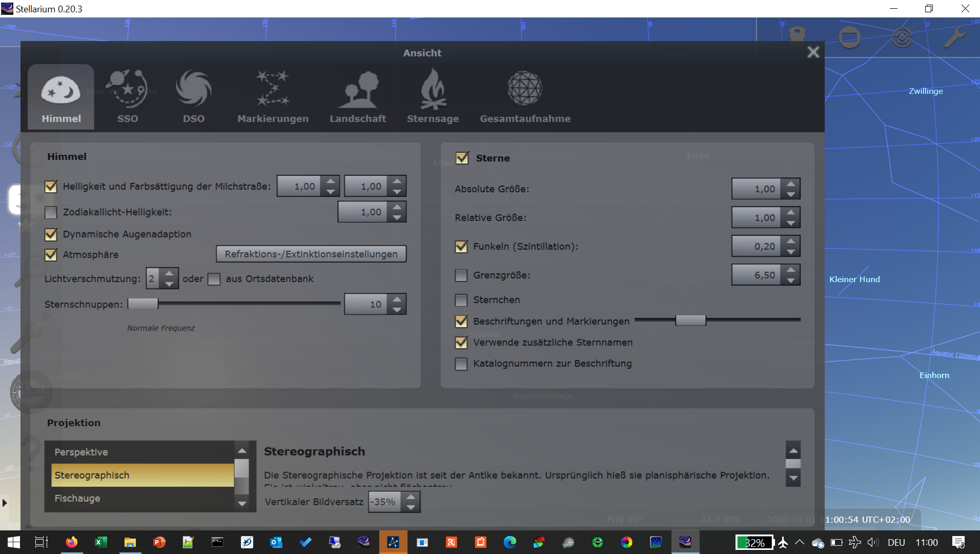Viewport: 980px width, 554px height.
Task: Open Refraktions-/Extinktionseinstellungen
Action: point(311,253)
